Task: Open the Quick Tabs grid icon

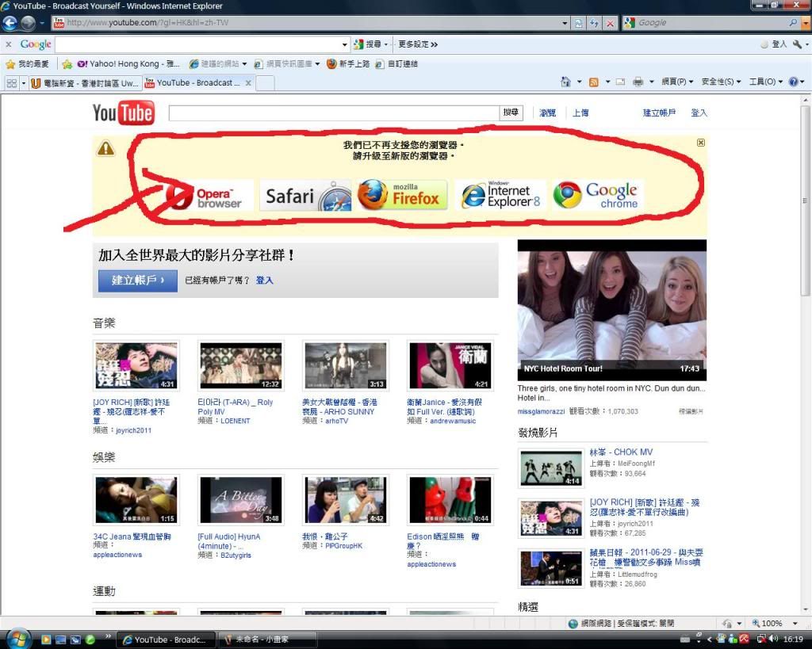Action: click(11, 82)
